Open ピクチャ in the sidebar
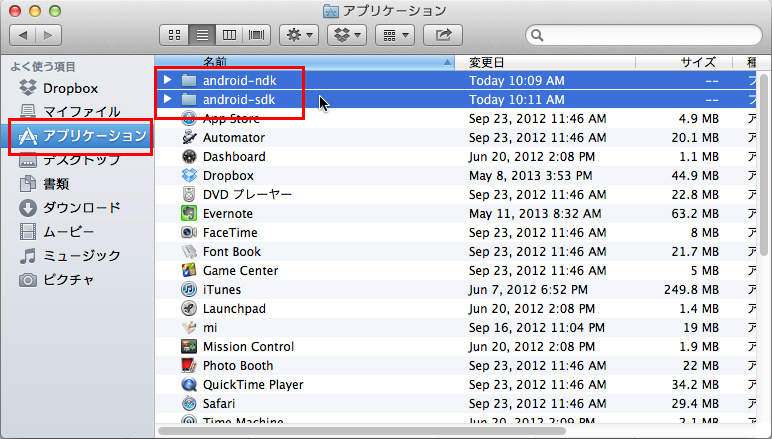Viewport: 772px width, 439px height. coord(56,280)
